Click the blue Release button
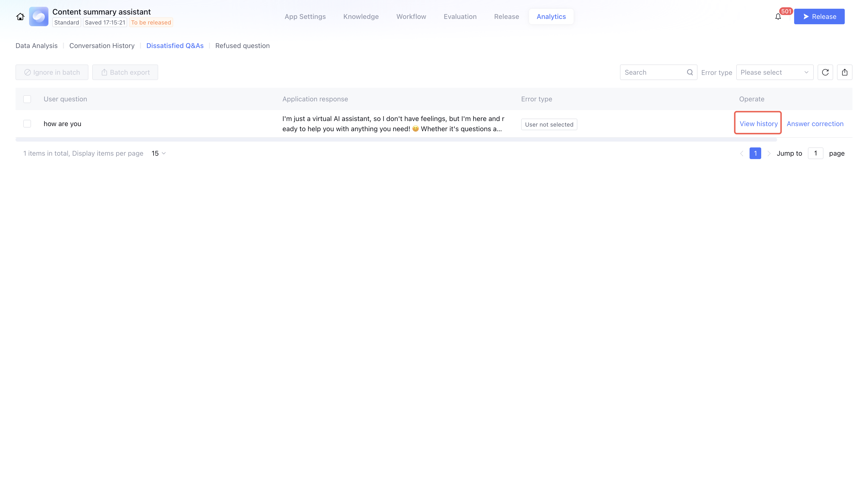The width and height of the screenshot is (868, 484). 819,16
